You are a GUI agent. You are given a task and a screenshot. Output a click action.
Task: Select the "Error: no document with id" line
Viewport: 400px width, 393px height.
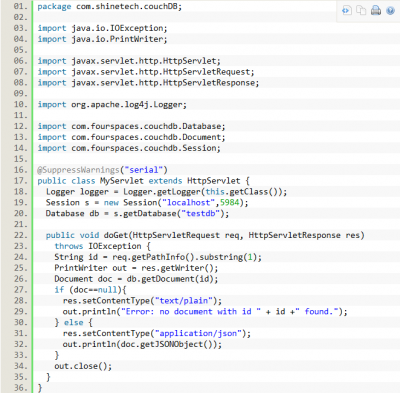coord(205,312)
